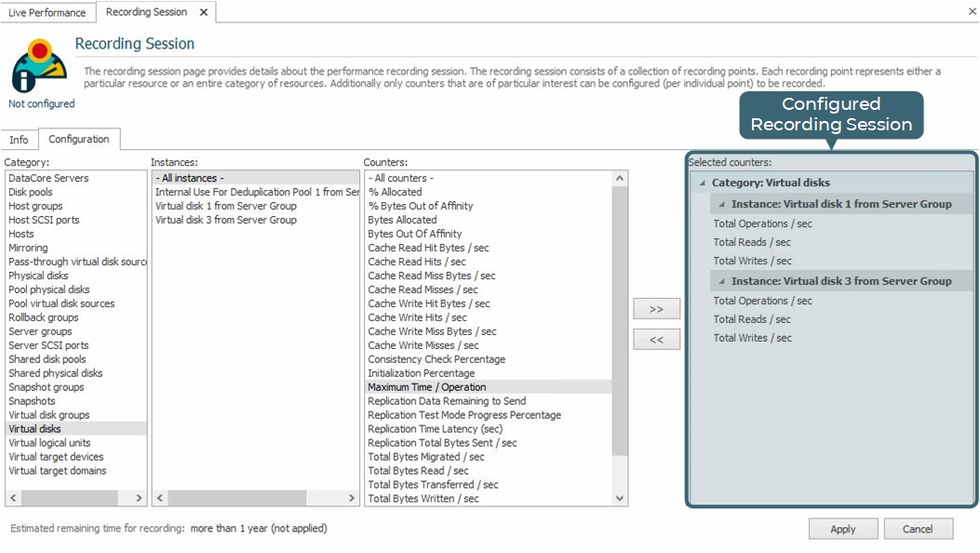The image size is (980, 553).
Task: Select the Configuration tab
Action: [x=79, y=140]
